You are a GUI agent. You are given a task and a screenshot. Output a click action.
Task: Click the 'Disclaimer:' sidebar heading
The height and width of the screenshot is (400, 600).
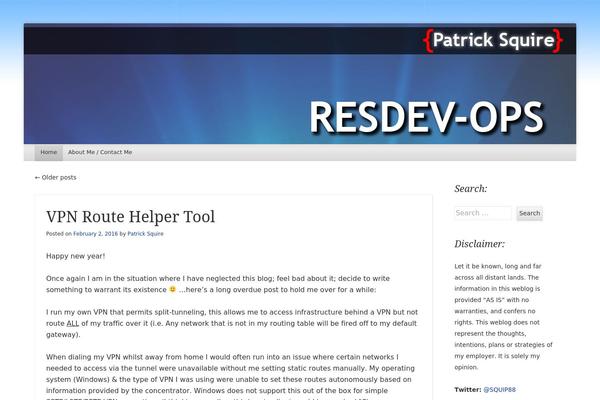tap(479, 244)
